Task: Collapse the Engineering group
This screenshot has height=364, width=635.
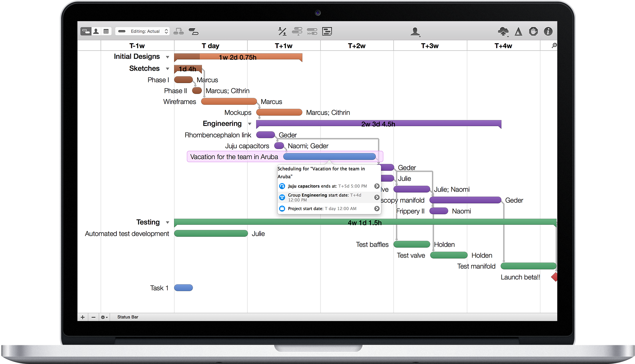Action: [250, 124]
